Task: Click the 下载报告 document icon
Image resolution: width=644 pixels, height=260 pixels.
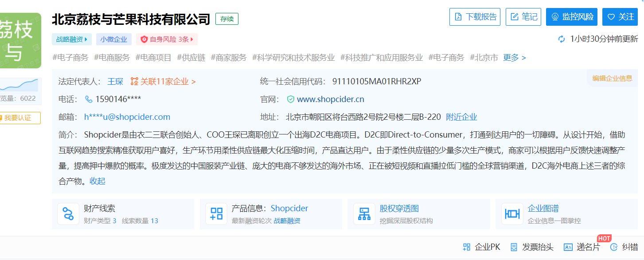Action: pyautogui.click(x=458, y=17)
